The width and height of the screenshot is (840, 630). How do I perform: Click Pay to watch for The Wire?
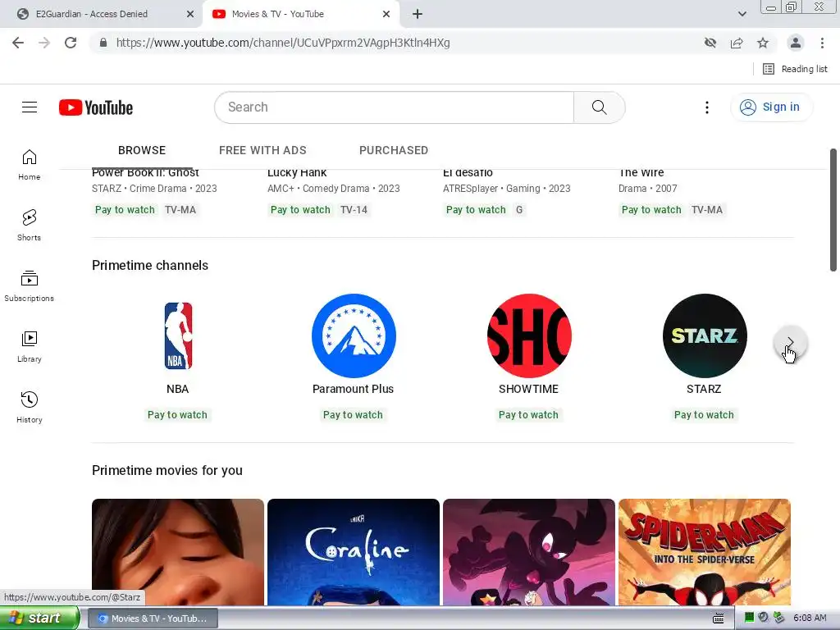click(x=651, y=210)
